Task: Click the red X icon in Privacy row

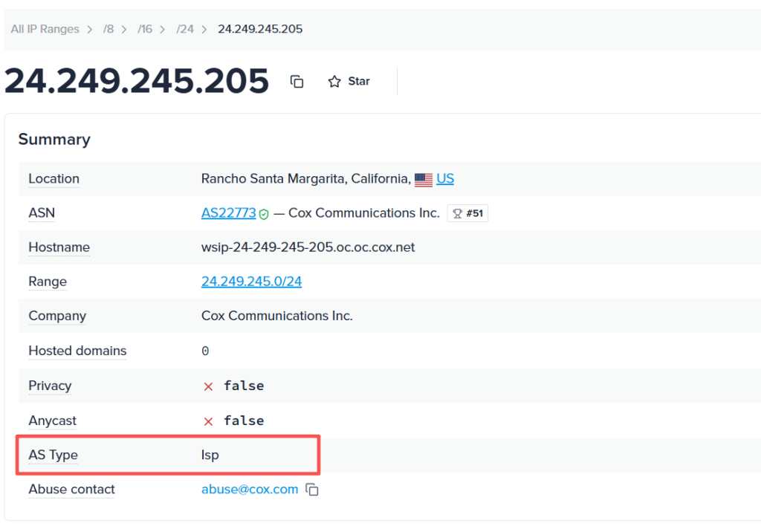Action: click(208, 386)
